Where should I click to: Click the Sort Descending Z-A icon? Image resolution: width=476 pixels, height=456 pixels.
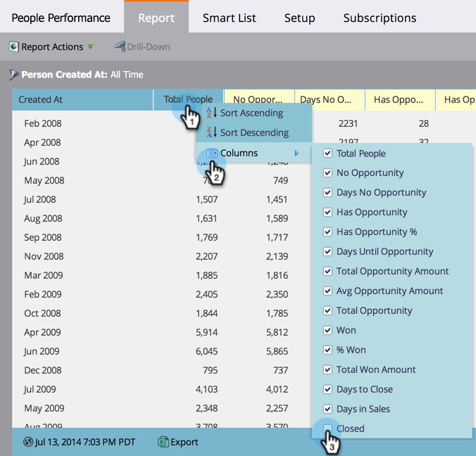coord(211,132)
